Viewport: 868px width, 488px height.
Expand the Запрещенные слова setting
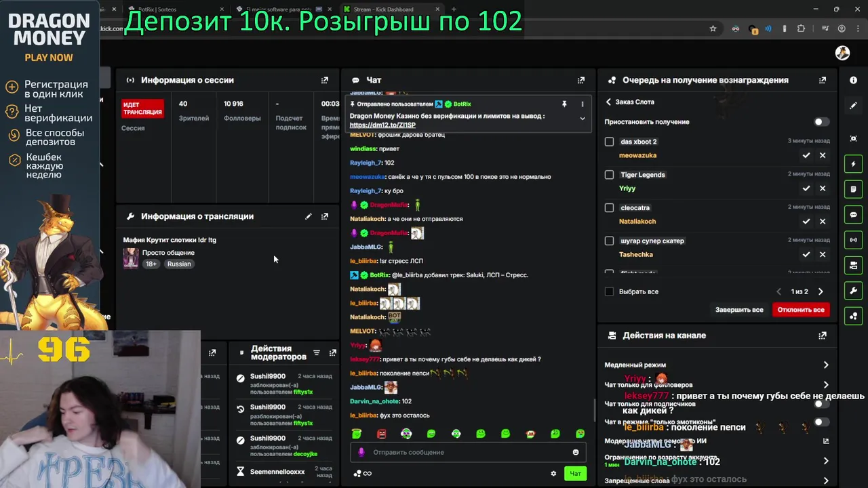(x=825, y=481)
